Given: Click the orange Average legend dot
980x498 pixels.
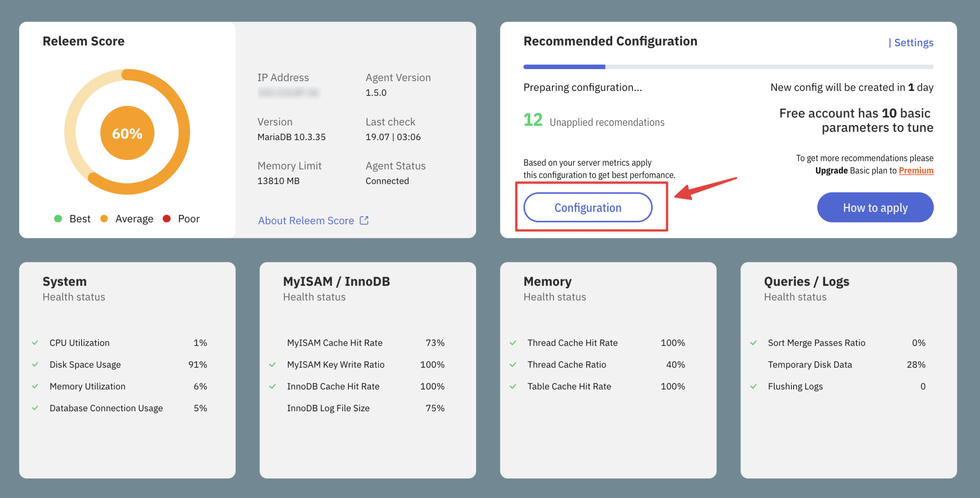Looking at the screenshot, I should click(104, 218).
